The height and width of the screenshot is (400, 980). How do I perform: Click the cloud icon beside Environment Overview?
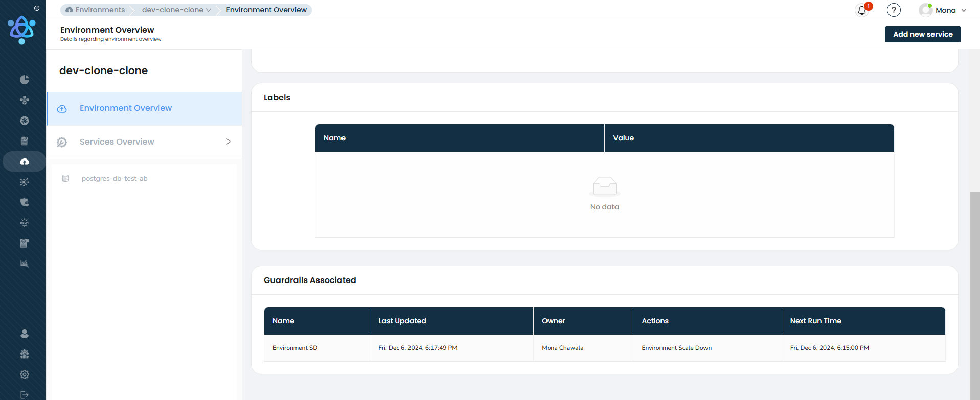pyautogui.click(x=62, y=109)
